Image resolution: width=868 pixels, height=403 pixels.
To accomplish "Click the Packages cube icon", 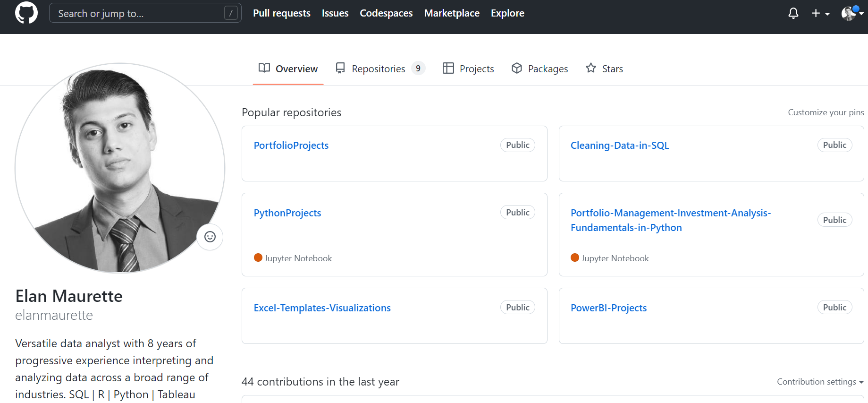I will tap(516, 68).
